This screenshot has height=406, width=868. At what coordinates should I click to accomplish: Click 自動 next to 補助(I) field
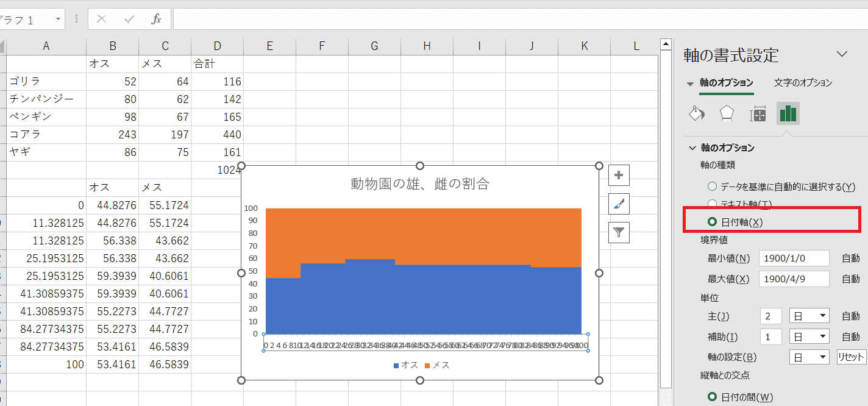point(851,337)
